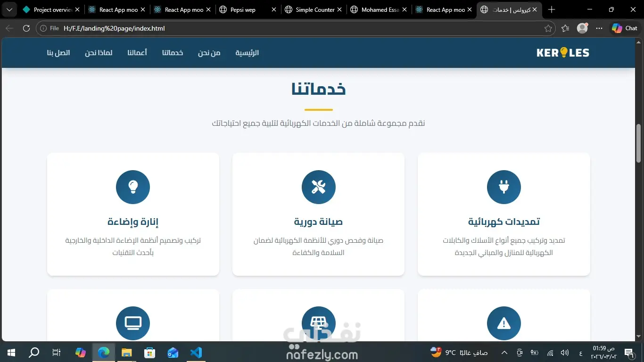Navigate to لماذا نحن section link
Screen dimensions: 644x362
[x=99, y=53]
